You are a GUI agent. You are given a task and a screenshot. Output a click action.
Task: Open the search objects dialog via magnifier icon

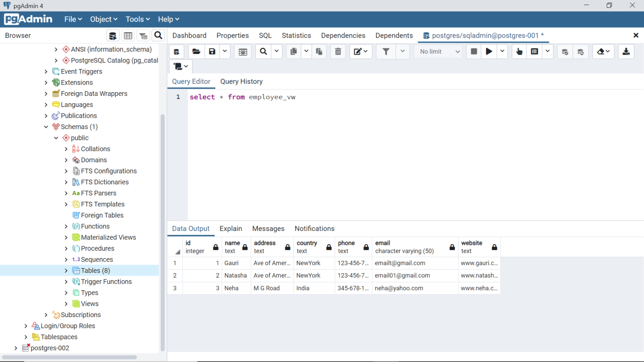point(158,35)
